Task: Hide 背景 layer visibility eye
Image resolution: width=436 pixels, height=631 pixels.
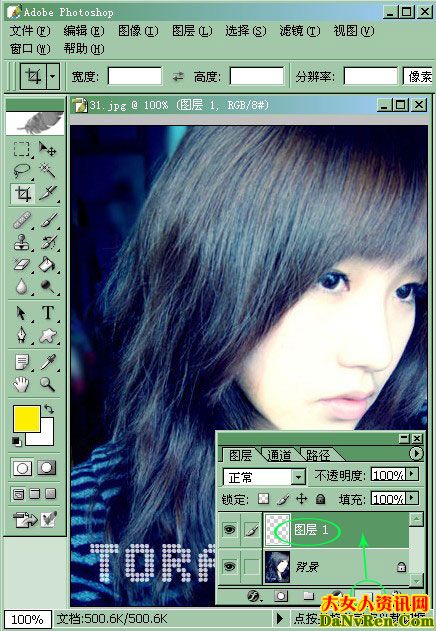Action: pos(229,567)
